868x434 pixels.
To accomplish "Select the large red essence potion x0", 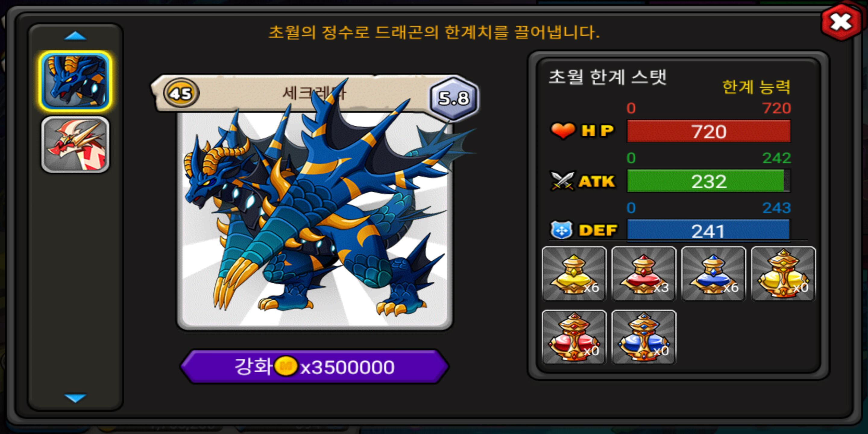I will (574, 337).
